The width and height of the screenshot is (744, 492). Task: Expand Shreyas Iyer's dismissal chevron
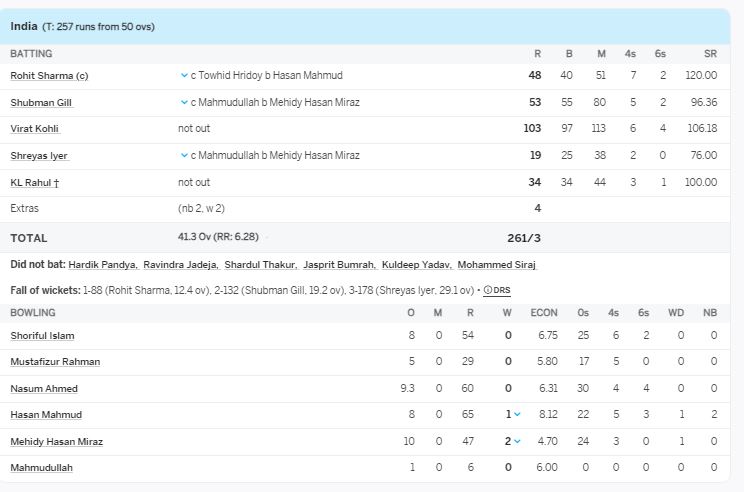184,155
